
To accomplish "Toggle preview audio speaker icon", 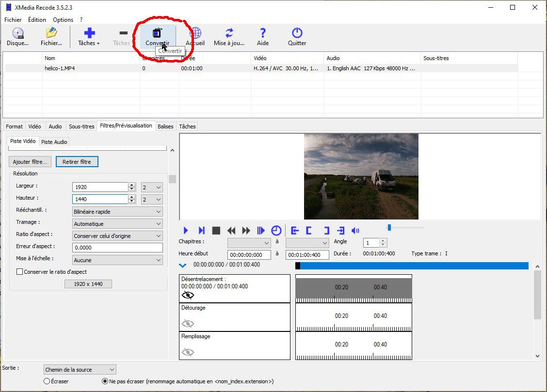I will tap(355, 230).
